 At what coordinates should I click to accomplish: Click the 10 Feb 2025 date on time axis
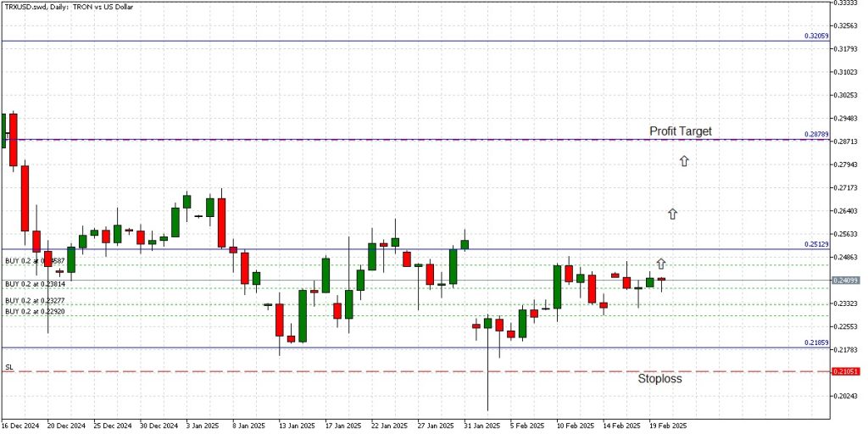[573, 426]
